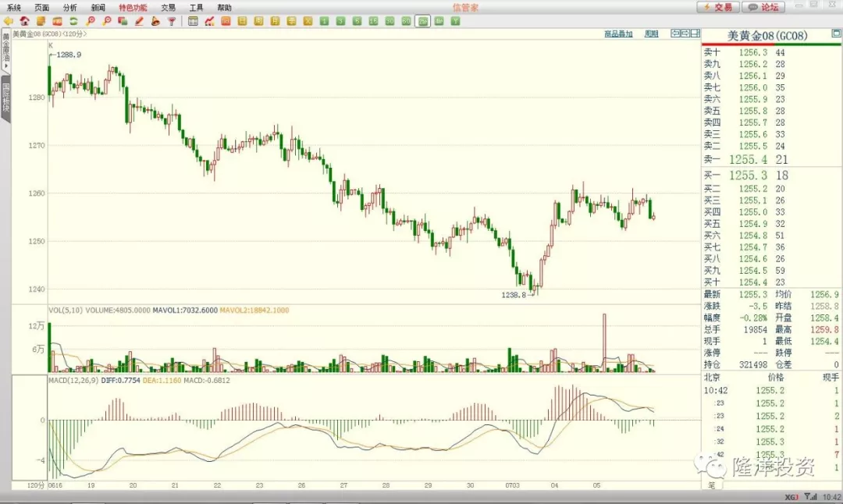Switch to daily (日) K-line period
Screen dimensions: 843x504
click(x=243, y=21)
